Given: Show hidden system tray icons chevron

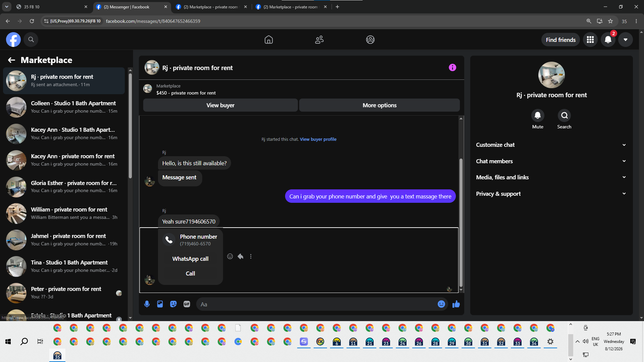Looking at the screenshot, I should point(578,342).
